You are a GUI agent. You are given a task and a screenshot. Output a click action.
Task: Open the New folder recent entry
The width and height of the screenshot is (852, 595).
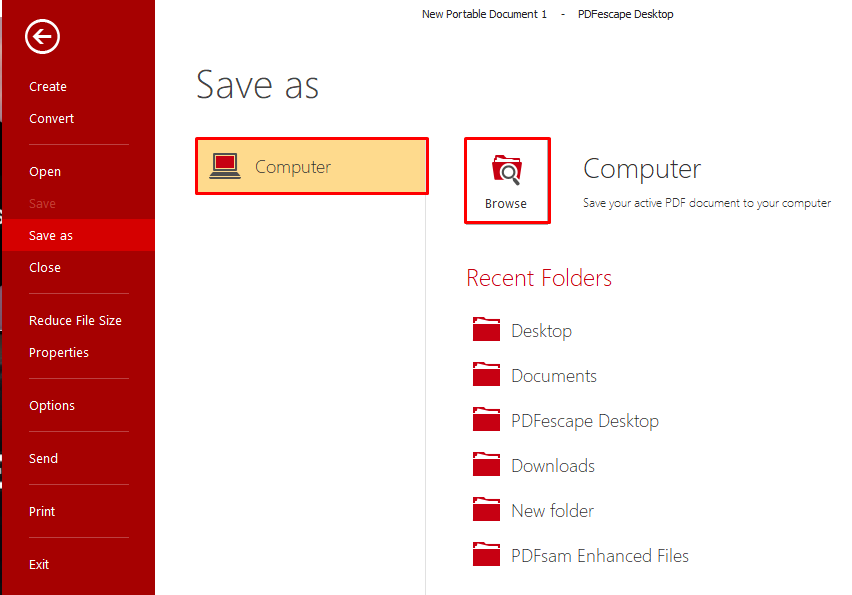point(553,511)
